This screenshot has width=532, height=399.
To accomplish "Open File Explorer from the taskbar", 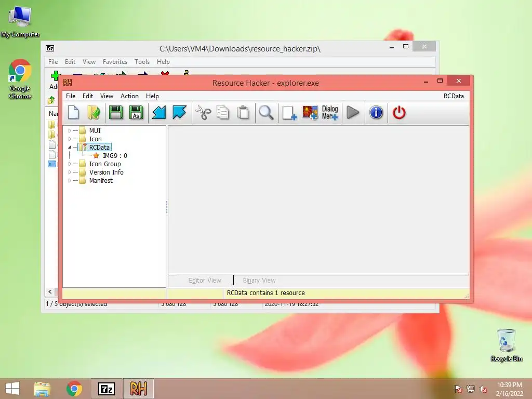I will point(42,389).
